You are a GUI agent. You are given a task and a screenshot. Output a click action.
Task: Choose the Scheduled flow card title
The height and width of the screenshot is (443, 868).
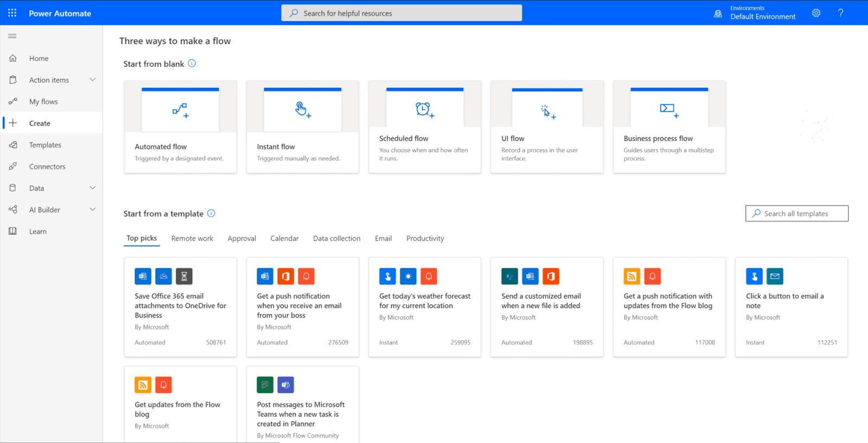point(404,138)
